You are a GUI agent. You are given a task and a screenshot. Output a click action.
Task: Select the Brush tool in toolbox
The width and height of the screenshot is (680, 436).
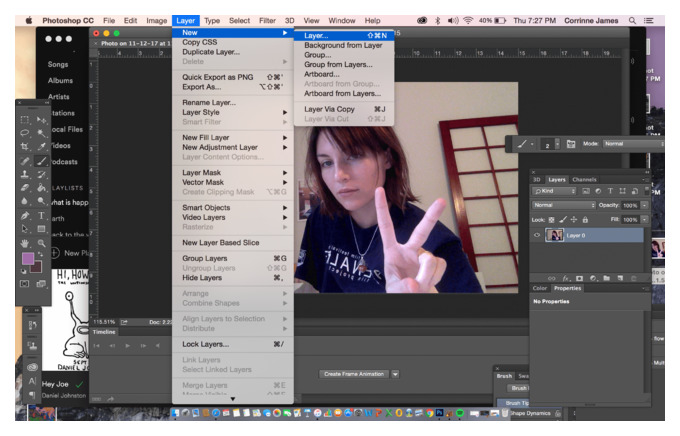[x=42, y=161]
